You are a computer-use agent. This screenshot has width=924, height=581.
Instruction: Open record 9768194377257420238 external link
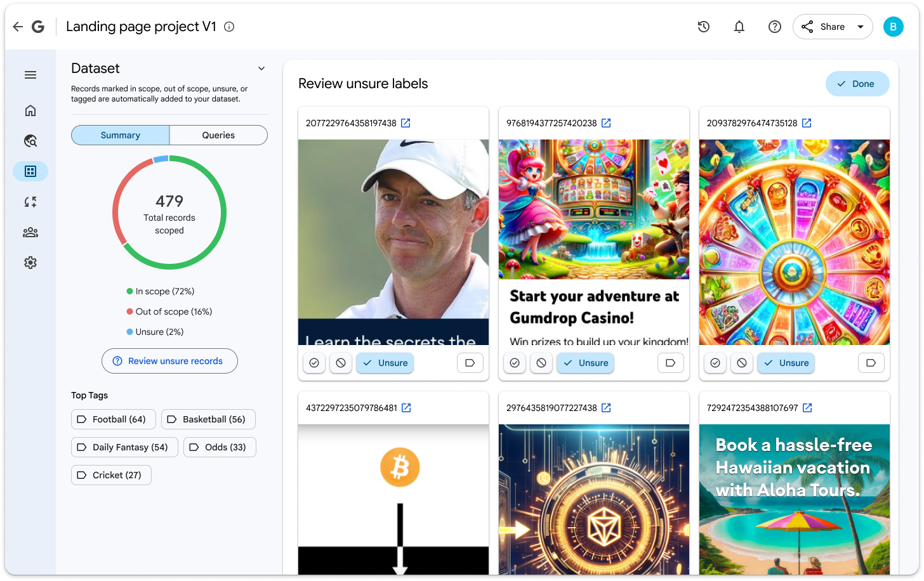point(606,123)
